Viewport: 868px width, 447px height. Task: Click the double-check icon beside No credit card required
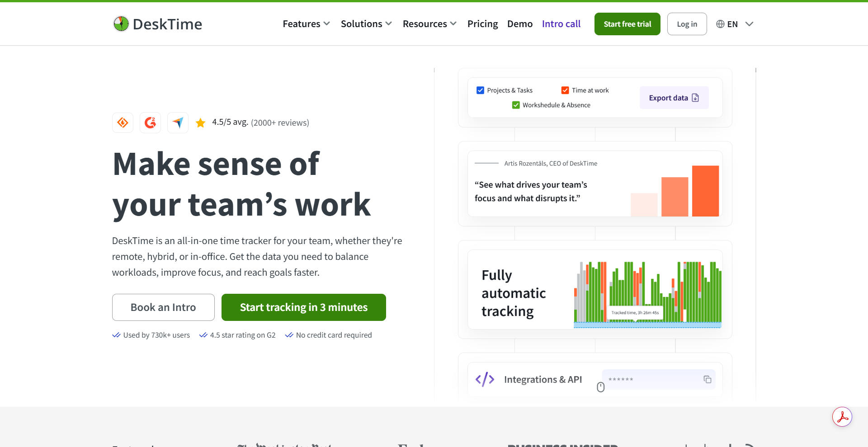coord(289,335)
